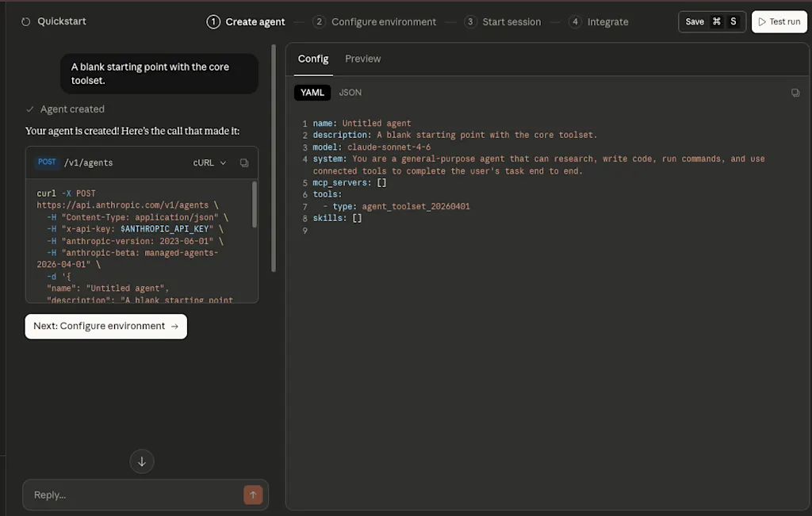Click the chat panel vertical scrollbar
The width and height of the screenshot is (812, 516).
274,158
